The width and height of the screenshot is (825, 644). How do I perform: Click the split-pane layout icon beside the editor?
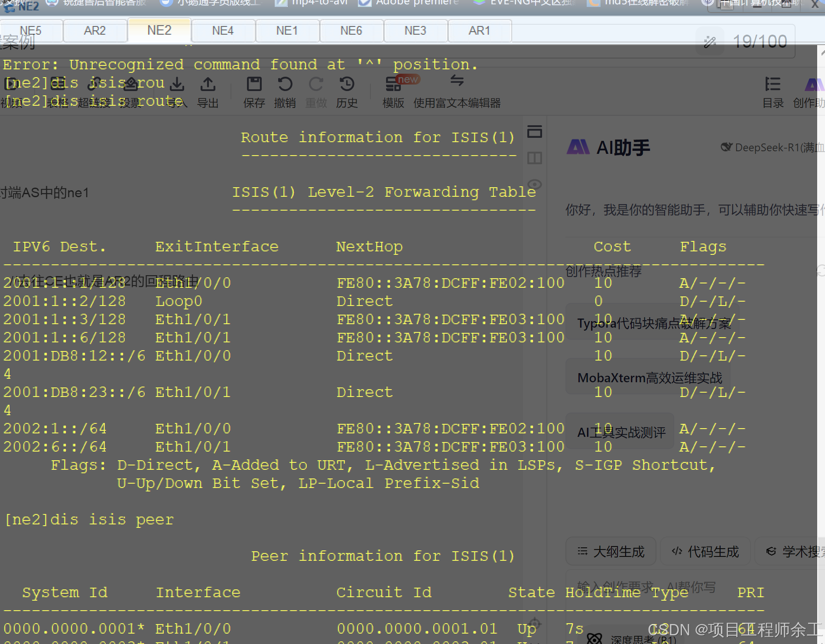(x=535, y=158)
